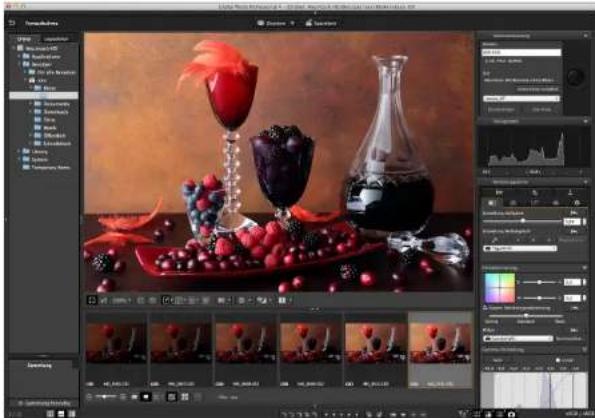Click the color wheel fine-tune swatch
This screenshot has width=595, height=418.
pyautogui.click(x=500, y=288)
